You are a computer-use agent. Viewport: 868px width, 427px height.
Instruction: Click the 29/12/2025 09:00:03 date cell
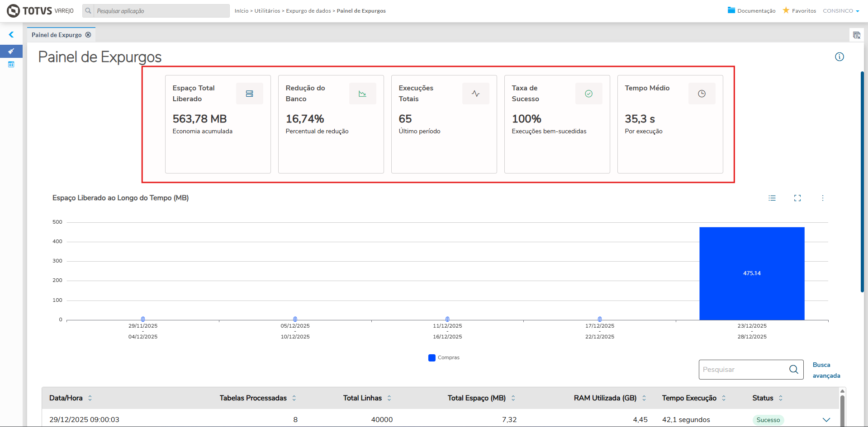tap(84, 420)
